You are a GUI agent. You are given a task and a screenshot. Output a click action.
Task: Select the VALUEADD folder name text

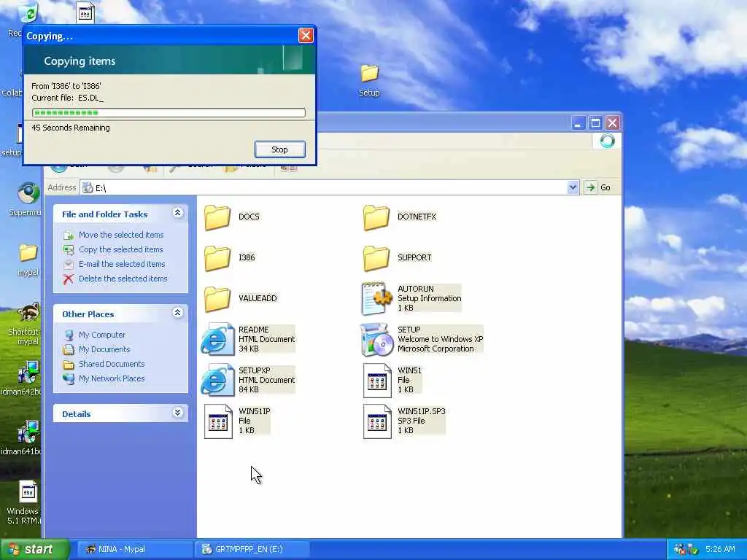tap(258, 298)
